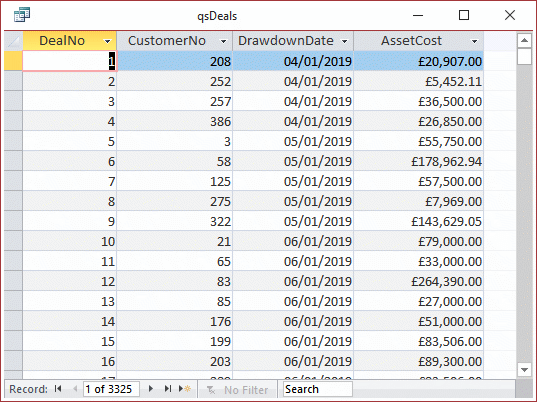Image resolution: width=537 pixels, height=402 pixels.
Task: Click AssetCost cell £57,500.00
Action: tap(419, 181)
